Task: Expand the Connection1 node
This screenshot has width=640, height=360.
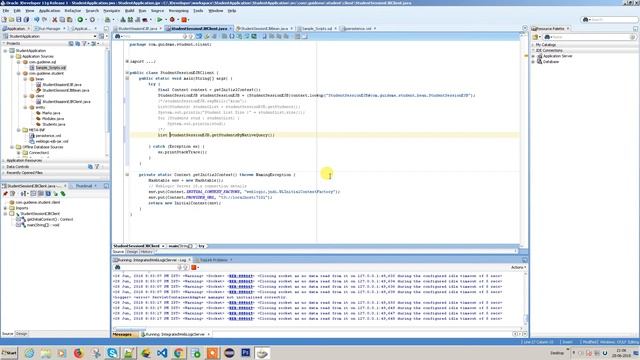Action: [18, 153]
